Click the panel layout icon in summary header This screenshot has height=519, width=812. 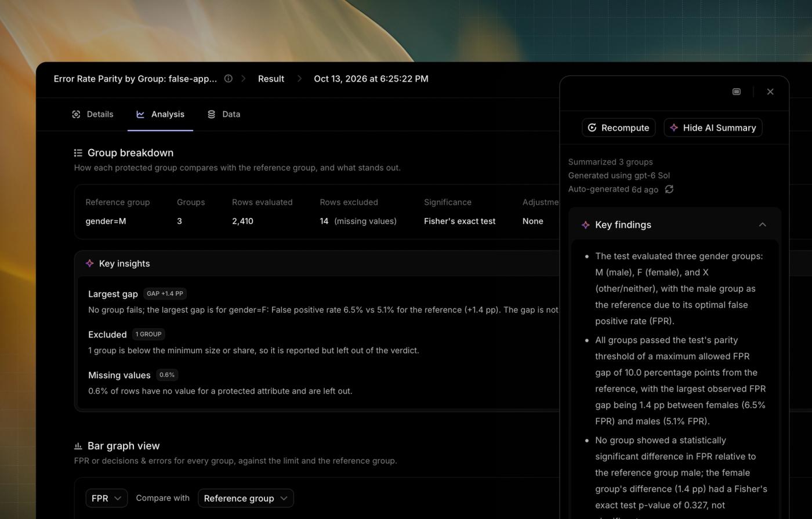coord(737,92)
